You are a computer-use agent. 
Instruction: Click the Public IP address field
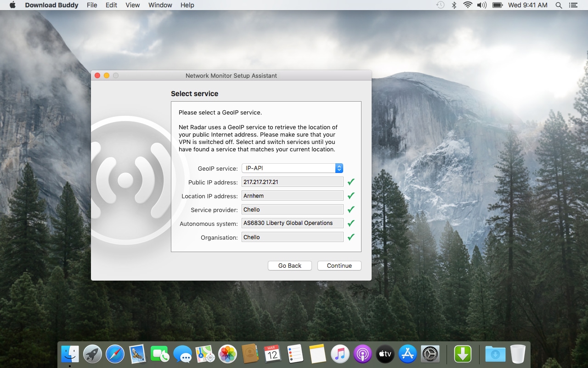pos(292,182)
